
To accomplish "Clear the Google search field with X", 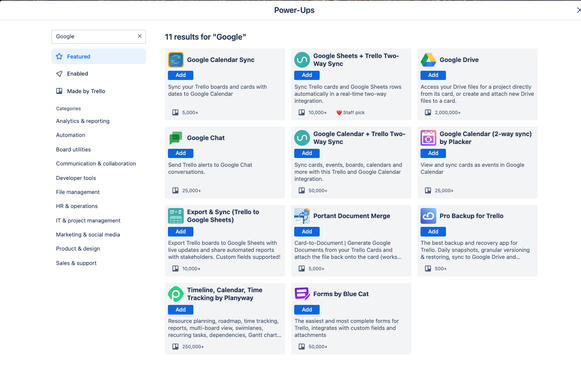I will coord(140,36).
